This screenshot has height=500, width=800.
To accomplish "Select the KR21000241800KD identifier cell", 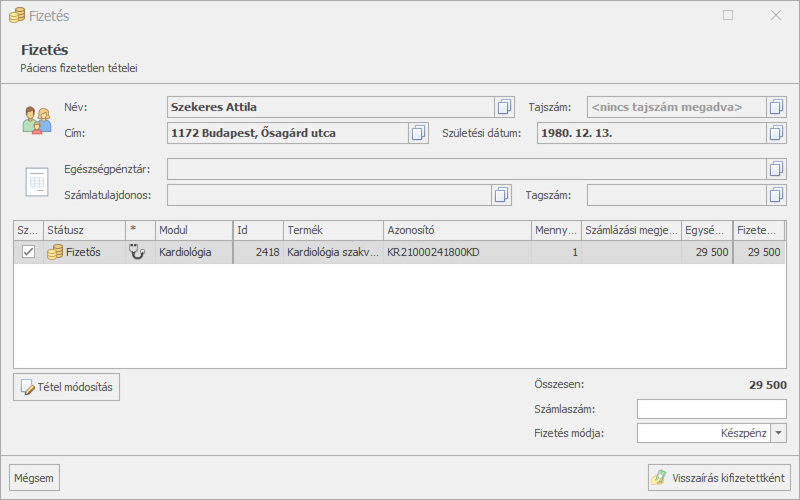I will 455,253.
